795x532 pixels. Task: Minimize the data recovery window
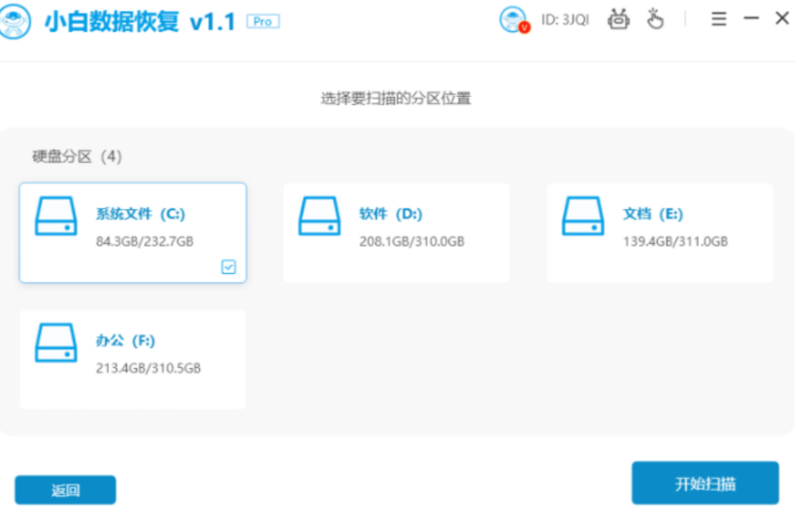751,19
